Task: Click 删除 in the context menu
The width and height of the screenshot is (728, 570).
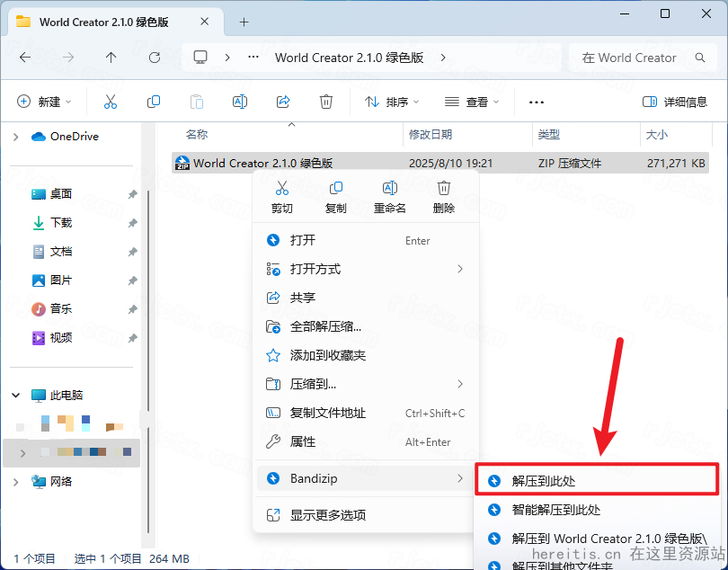Action: pyautogui.click(x=444, y=198)
